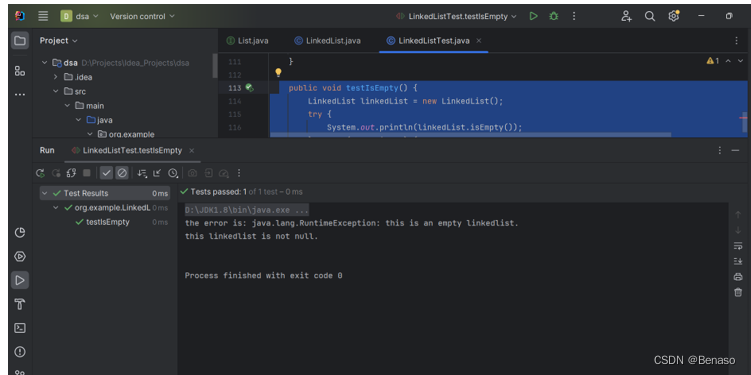
Task: Switch to the List.java tab
Action: [247, 41]
